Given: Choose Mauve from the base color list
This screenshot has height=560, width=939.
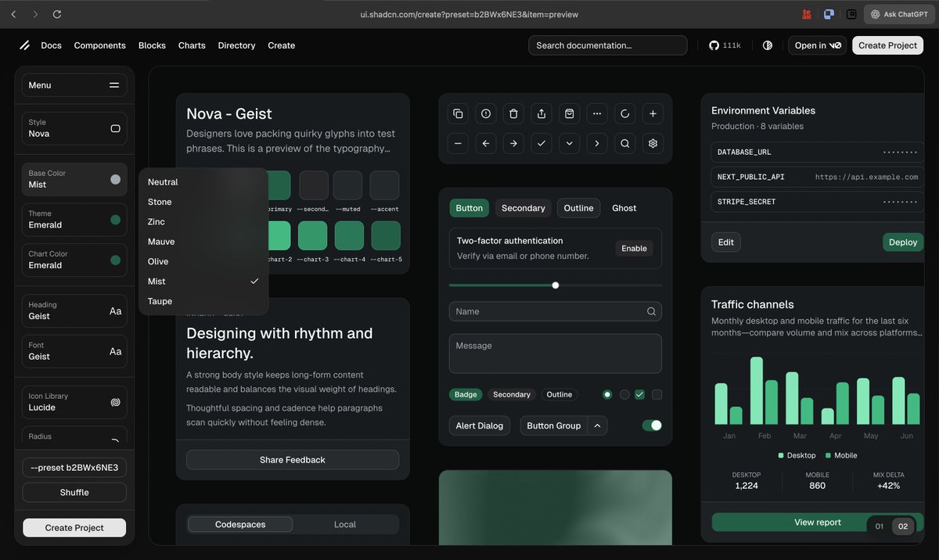Looking at the screenshot, I should click(203, 242).
